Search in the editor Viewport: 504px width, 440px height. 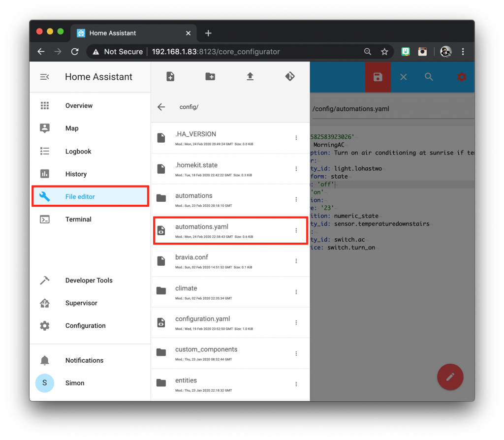[x=429, y=77]
